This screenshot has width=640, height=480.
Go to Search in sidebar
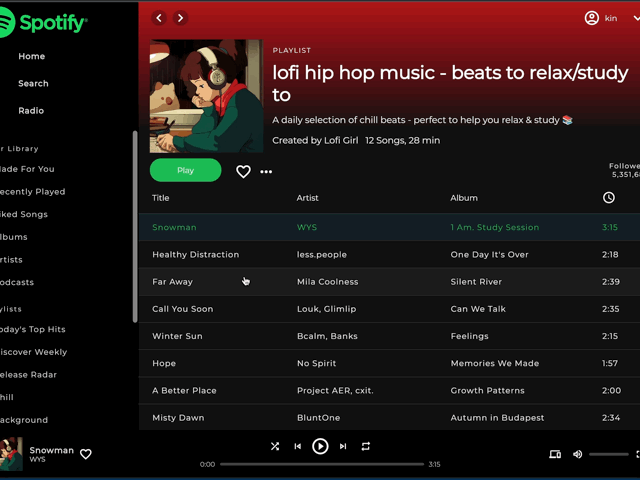tap(33, 83)
